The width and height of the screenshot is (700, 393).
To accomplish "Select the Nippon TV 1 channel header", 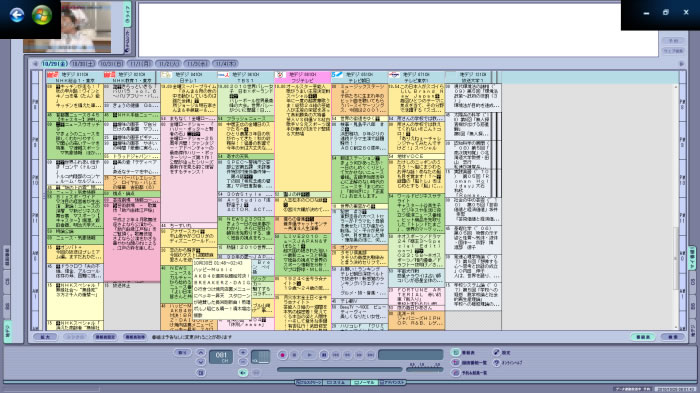I will 189,77.
